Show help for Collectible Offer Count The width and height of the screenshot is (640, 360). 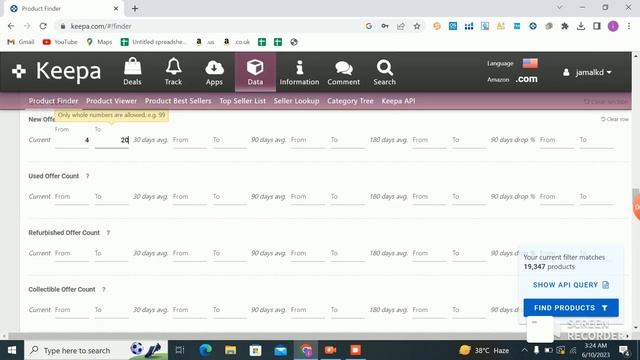pos(104,289)
